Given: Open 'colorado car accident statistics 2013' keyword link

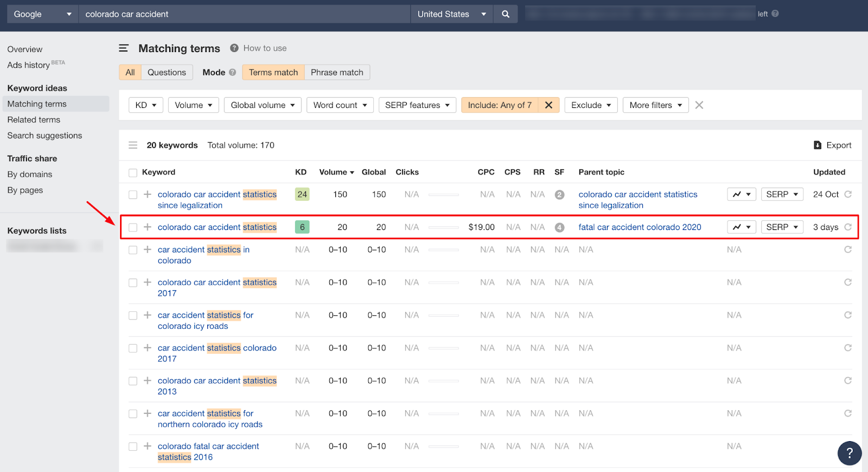Looking at the screenshot, I should pos(217,386).
